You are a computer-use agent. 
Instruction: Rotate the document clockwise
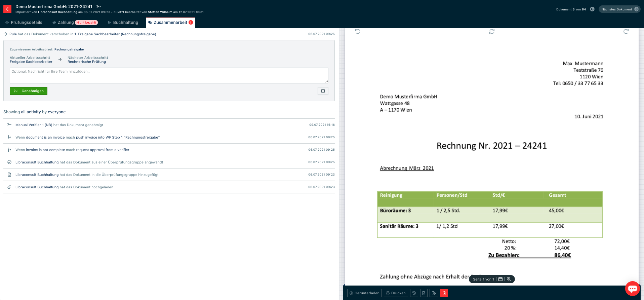point(626,31)
